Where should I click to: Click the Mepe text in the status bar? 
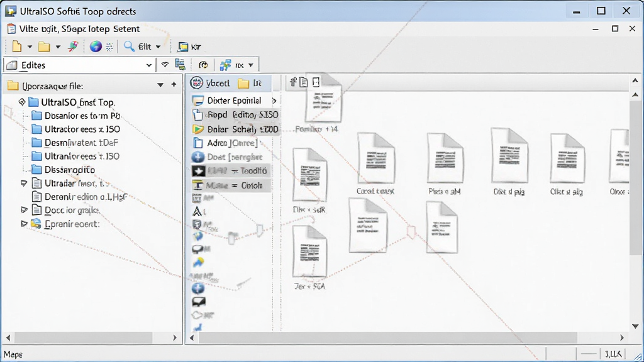(x=13, y=354)
